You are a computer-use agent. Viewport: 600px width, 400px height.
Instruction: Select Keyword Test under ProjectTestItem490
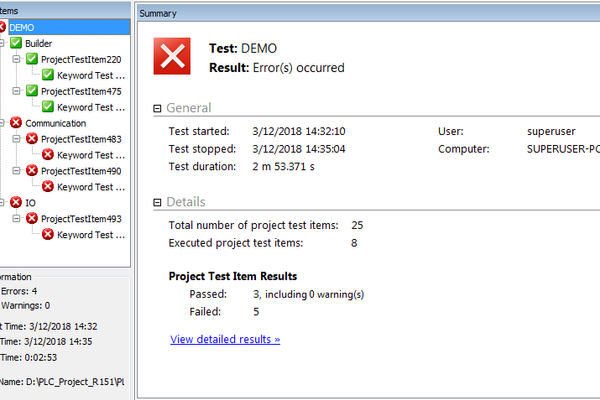point(91,187)
